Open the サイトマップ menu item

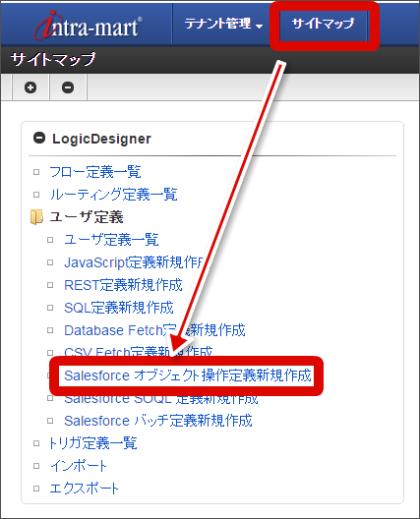[323, 24]
